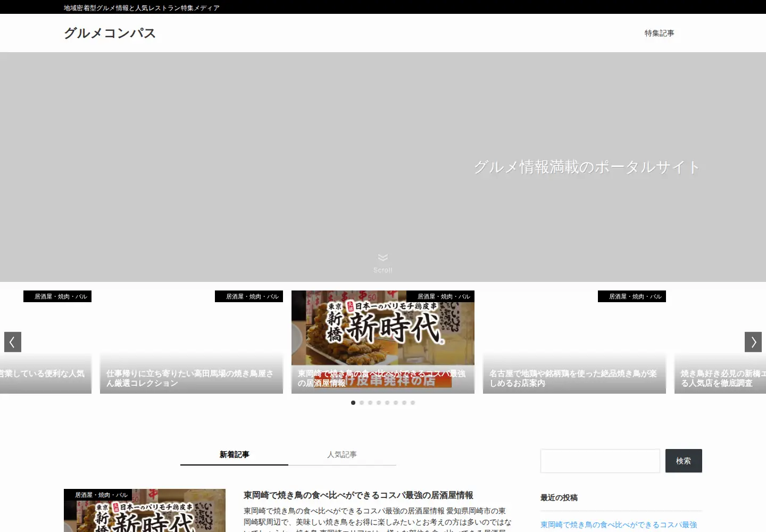Select the first carousel pagination dot

(x=353, y=403)
